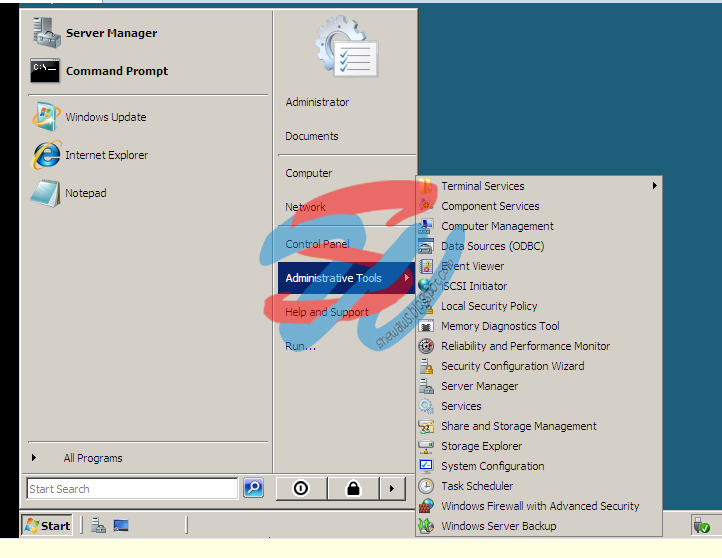Screen dimensions: 722x558
Task: Click All Programs label
Action: [93, 458]
